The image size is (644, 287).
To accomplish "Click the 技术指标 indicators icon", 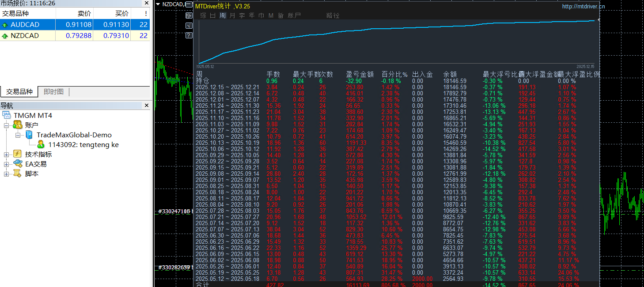I will tap(18, 154).
